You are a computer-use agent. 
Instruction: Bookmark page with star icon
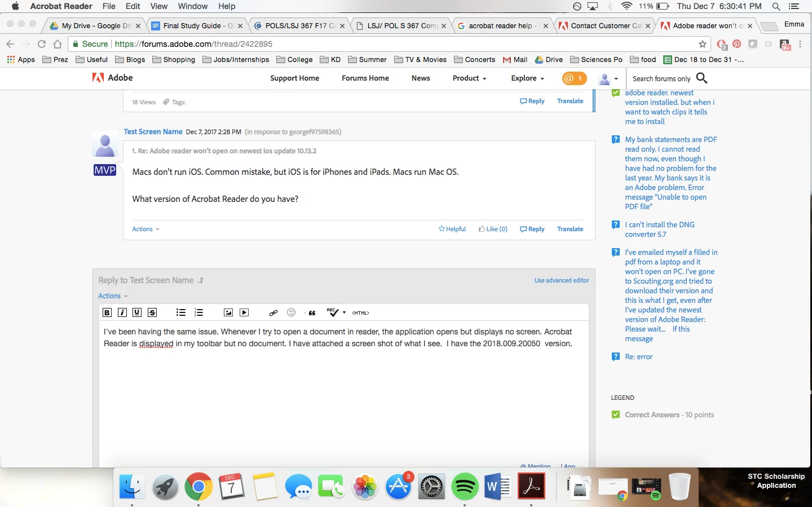[703, 44]
